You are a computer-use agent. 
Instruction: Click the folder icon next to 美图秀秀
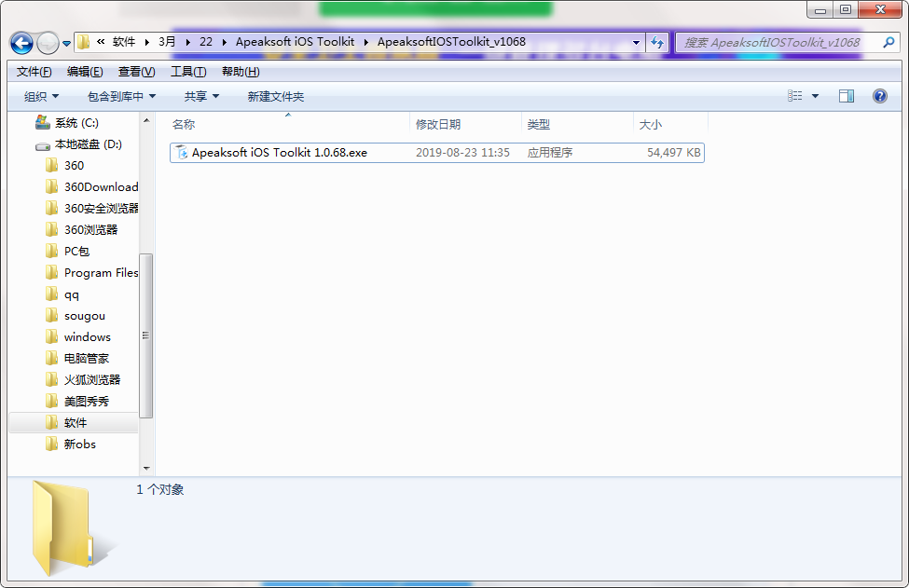tap(51, 402)
